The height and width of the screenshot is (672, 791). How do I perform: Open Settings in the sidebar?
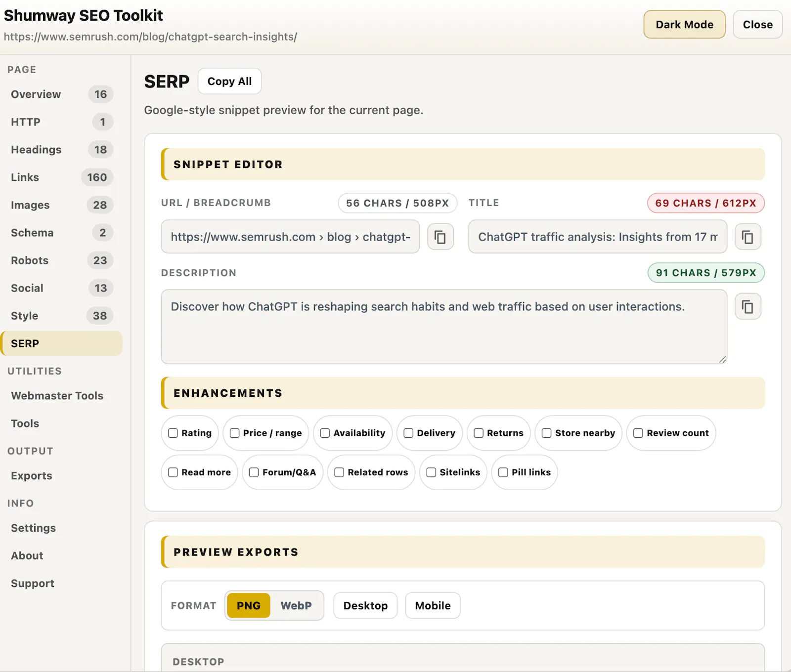pos(62,528)
